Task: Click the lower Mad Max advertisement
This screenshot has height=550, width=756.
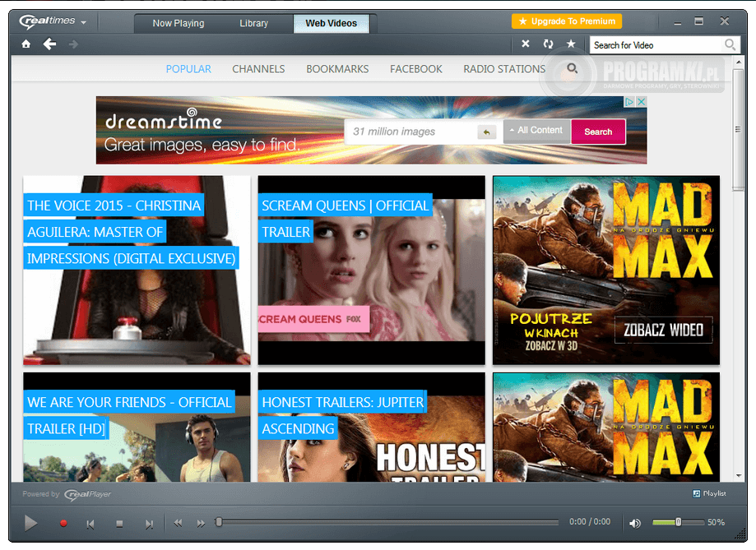Action: coord(606,427)
